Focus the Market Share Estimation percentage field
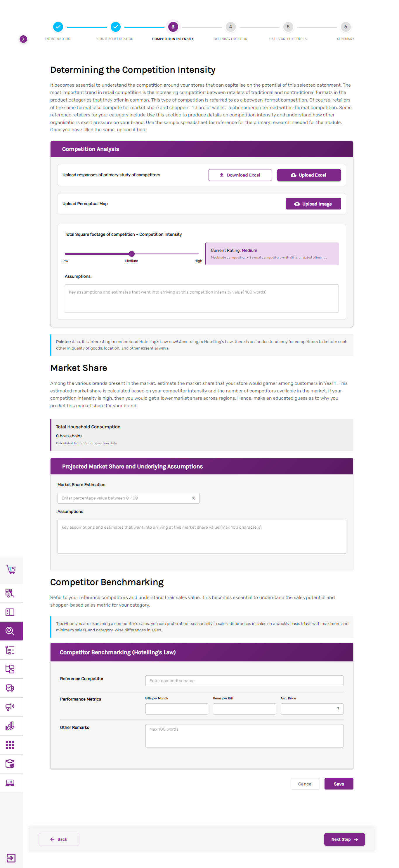Screen dimensions: 399x868 point(125,498)
